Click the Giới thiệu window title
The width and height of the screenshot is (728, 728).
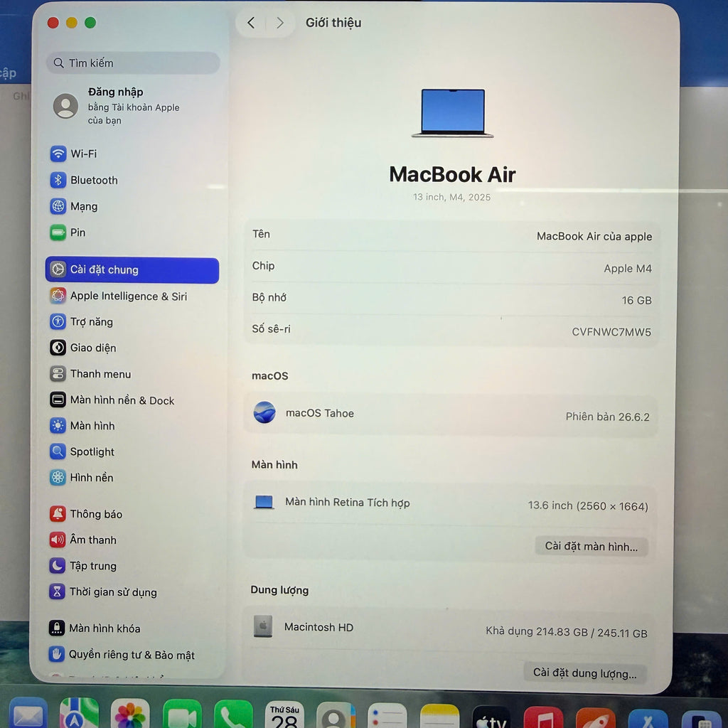tap(333, 23)
